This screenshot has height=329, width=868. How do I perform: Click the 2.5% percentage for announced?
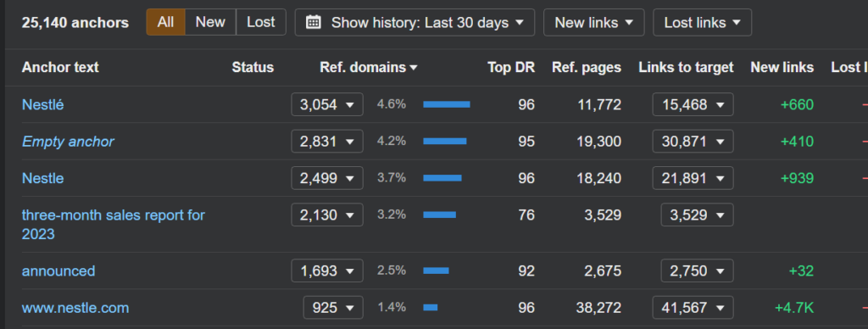392,270
